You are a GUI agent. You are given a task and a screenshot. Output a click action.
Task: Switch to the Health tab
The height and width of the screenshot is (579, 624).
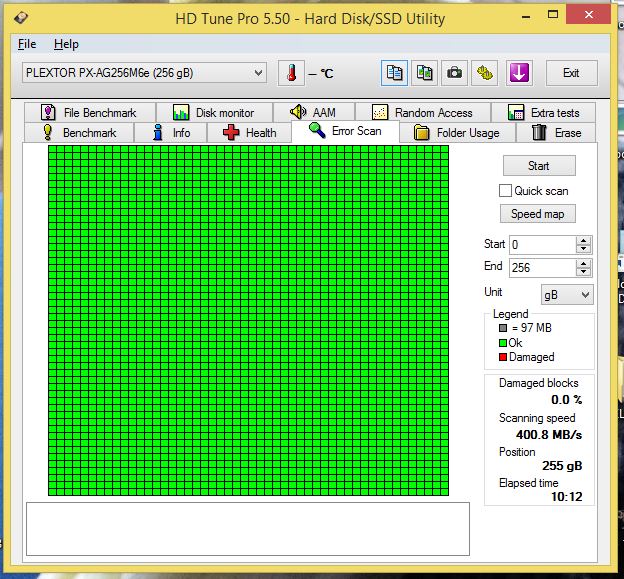[x=250, y=133]
